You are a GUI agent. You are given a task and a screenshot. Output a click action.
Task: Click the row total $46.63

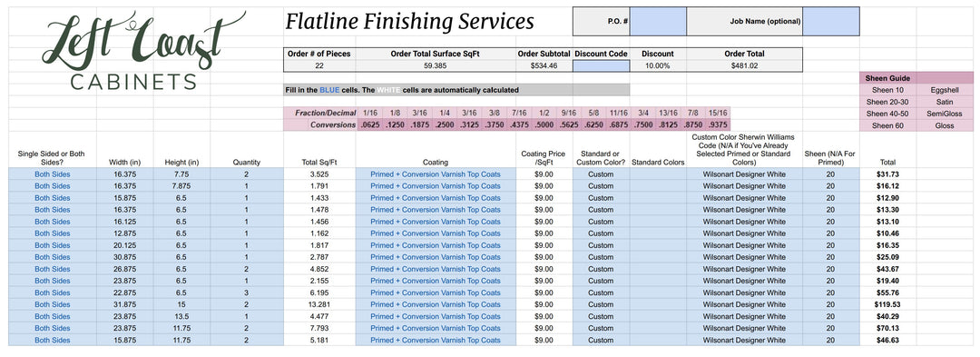[887, 341]
